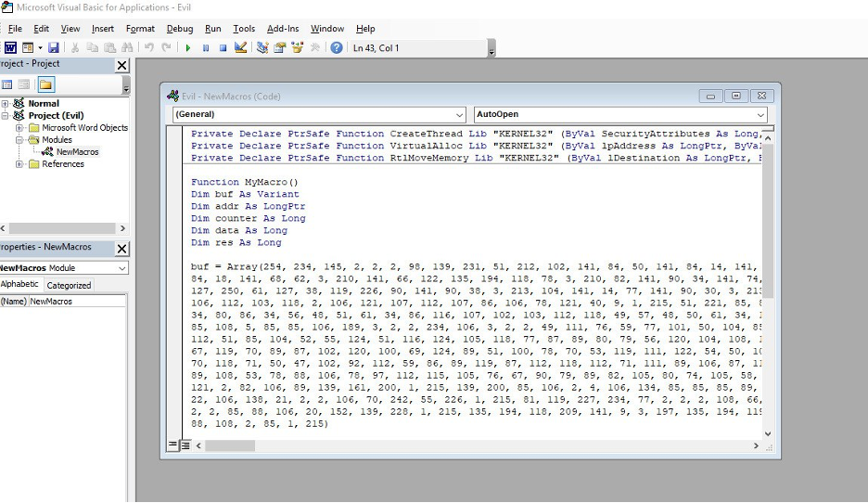
Task: Open the View menu
Action: (x=70, y=29)
